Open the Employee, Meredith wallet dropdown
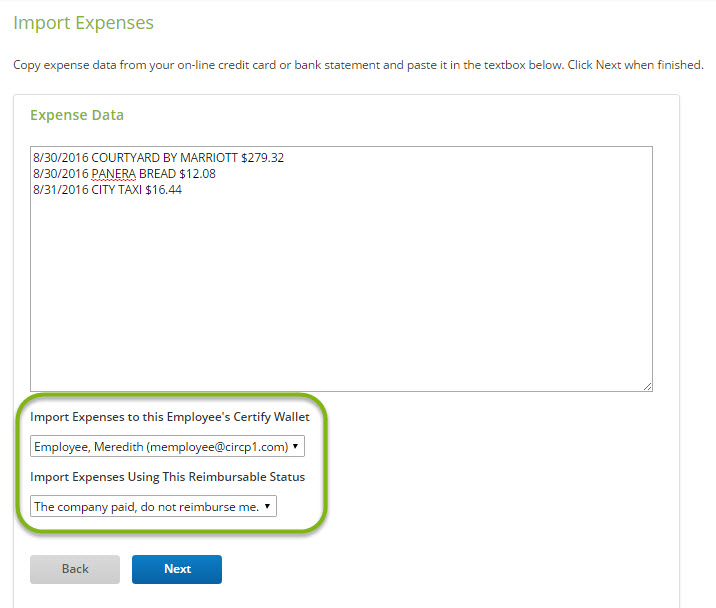716x608 pixels. [167, 446]
